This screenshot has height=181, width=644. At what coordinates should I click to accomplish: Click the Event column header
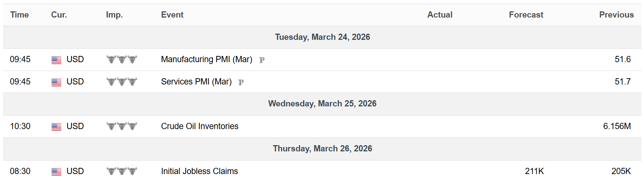pyautogui.click(x=172, y=15)
